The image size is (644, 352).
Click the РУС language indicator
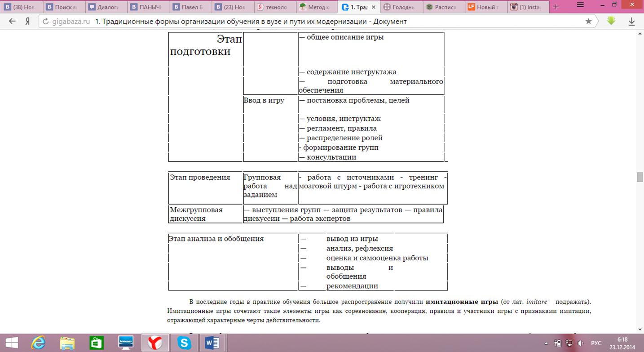596,343
